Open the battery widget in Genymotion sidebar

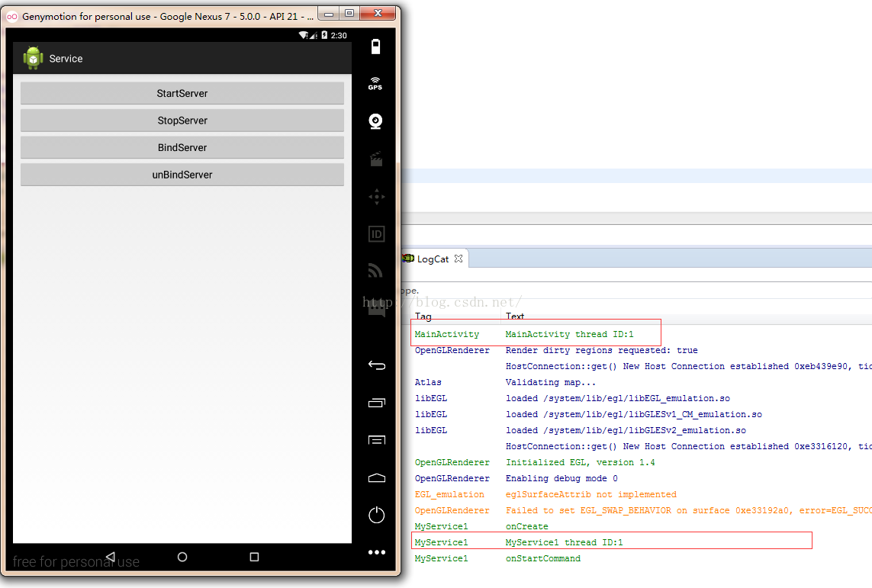[x=375, y=47]
